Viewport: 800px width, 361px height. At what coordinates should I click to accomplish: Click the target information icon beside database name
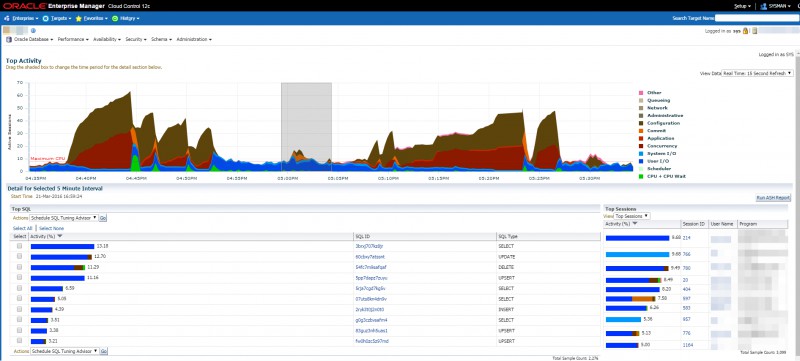coord(33,31)
